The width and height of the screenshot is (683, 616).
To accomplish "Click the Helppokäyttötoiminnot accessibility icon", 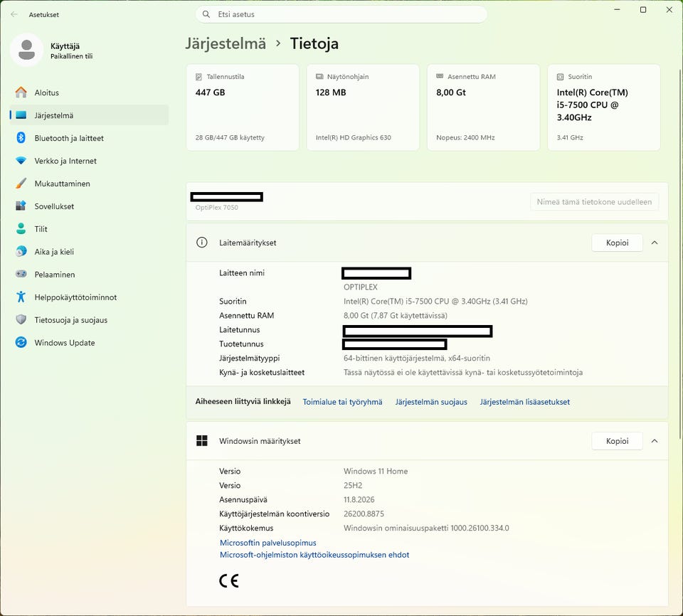I will pos(21,297).
